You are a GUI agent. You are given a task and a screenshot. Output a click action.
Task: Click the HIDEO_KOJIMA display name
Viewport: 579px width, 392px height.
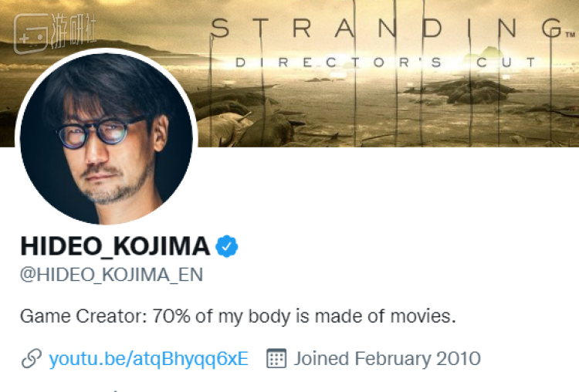115,246
